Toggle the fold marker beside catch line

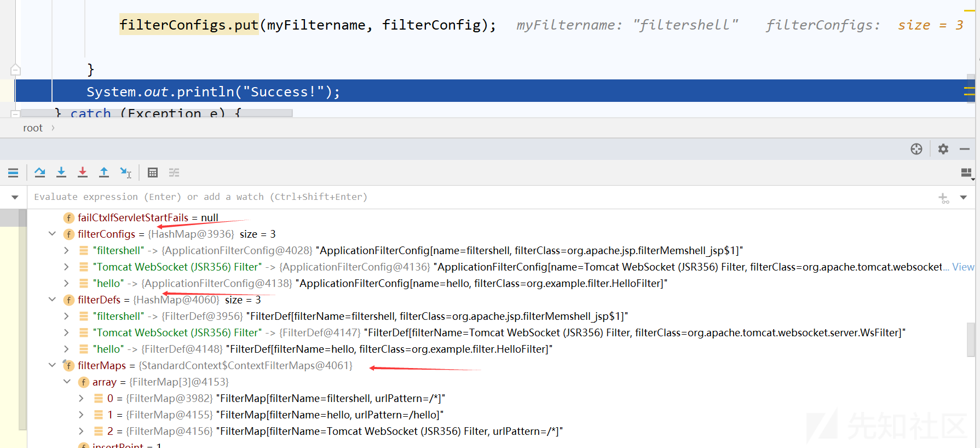[15, 114]
